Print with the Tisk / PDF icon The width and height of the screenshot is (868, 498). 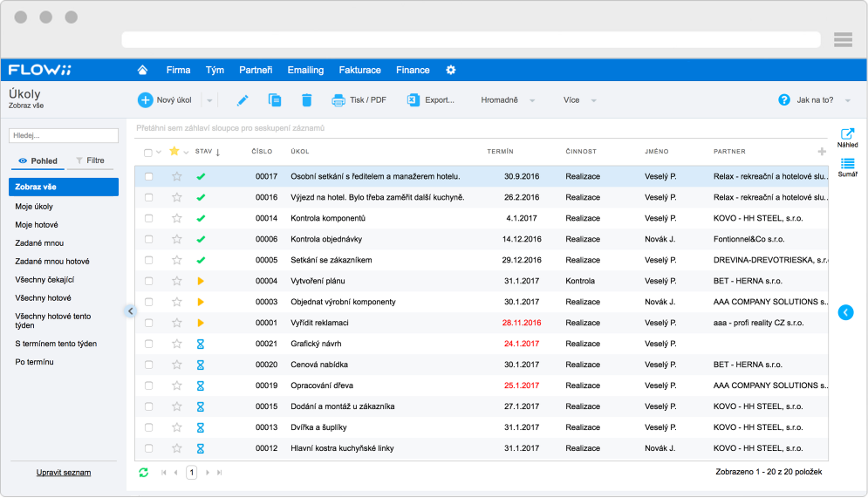coord(338,100)
